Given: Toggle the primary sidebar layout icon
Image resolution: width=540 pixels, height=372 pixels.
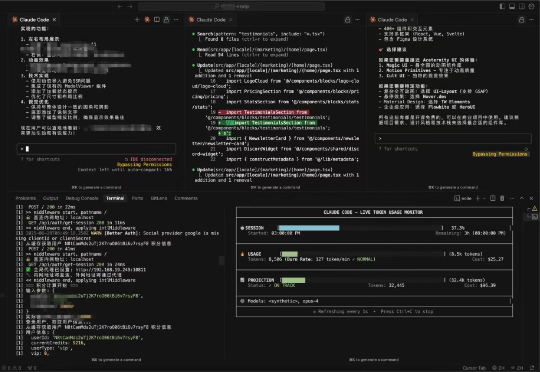Looking at the screenshot, I should pos(502,6).
